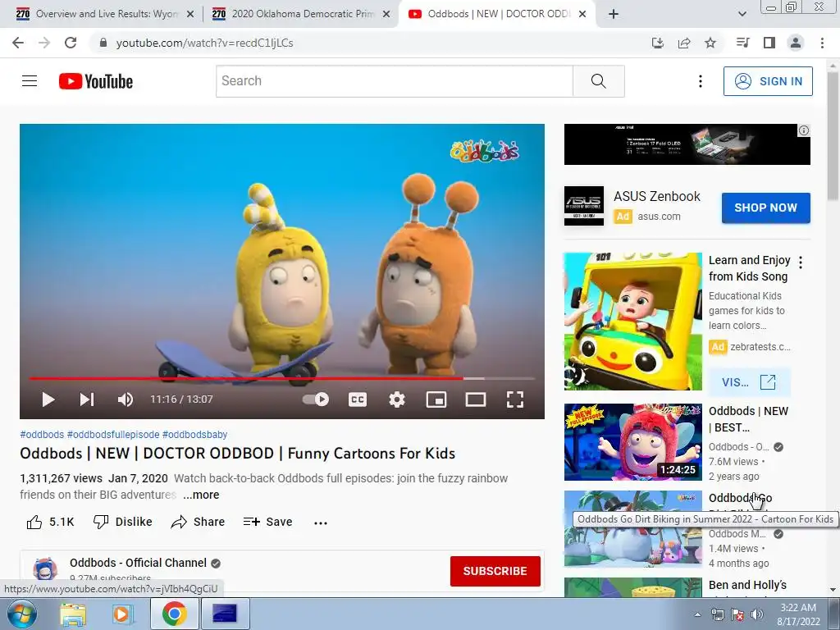Toggle theater mode in player
The height and width of the screenshot is (630, 840).
(476, 399)
